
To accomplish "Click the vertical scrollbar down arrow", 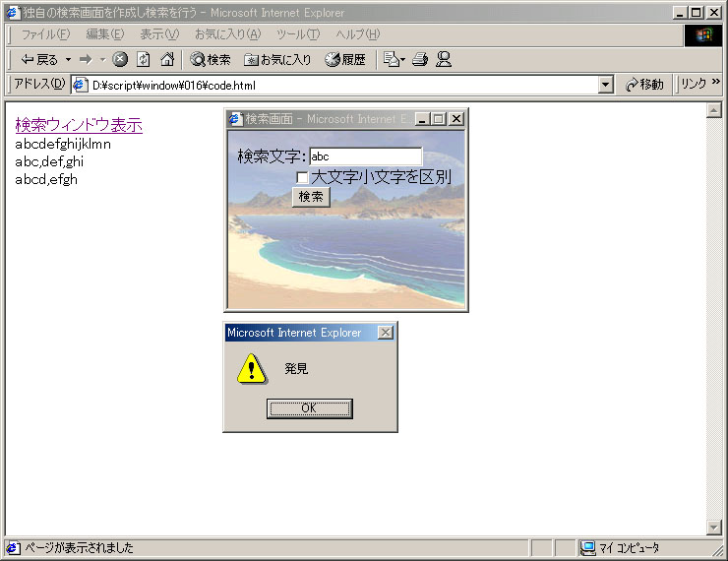I will click(x=713, y=528).
